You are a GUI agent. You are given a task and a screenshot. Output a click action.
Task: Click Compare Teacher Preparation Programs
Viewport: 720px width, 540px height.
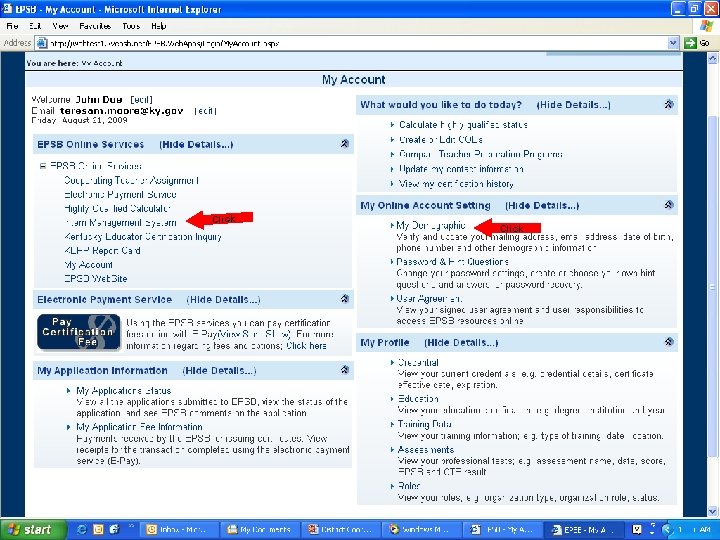pos(481,154)
